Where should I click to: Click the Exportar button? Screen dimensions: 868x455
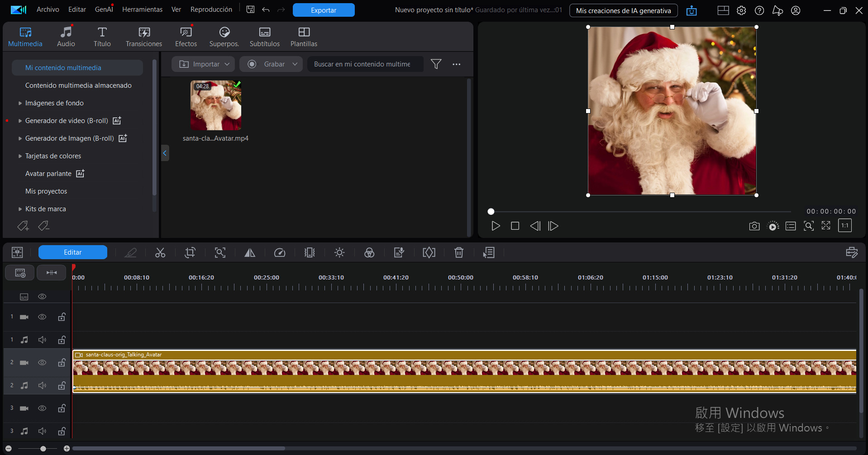(x=323, y=9)
